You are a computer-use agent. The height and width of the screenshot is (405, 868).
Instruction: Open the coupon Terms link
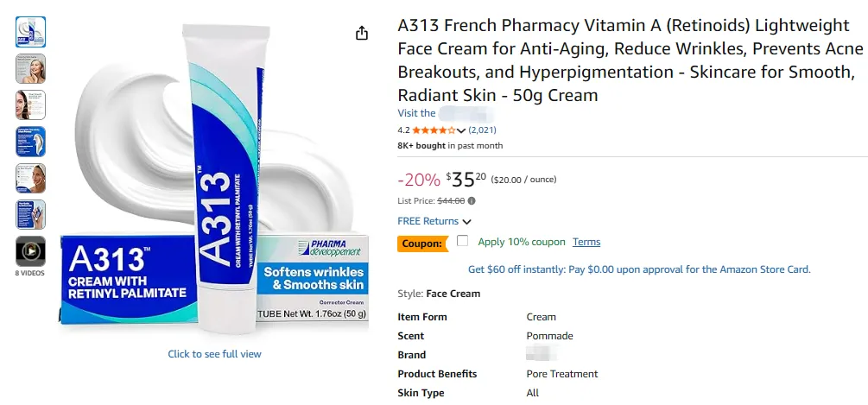tap(586, 242)
